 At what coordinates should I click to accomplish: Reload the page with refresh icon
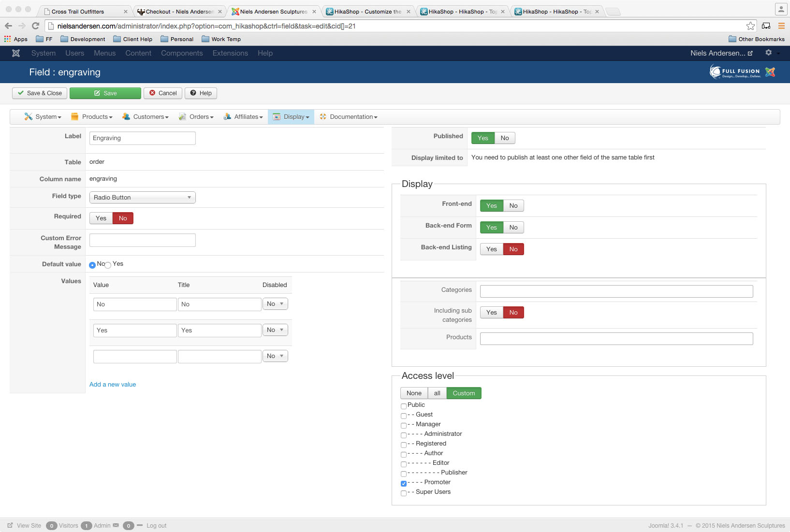tap(35, 26)
